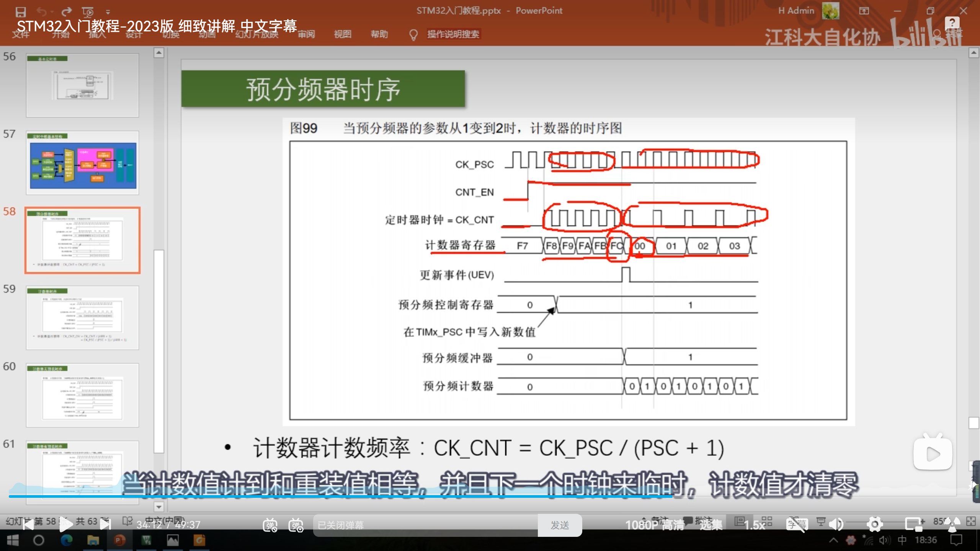Open the danmaku settings icon
This screenshot has width=980, height=551.
296,525
